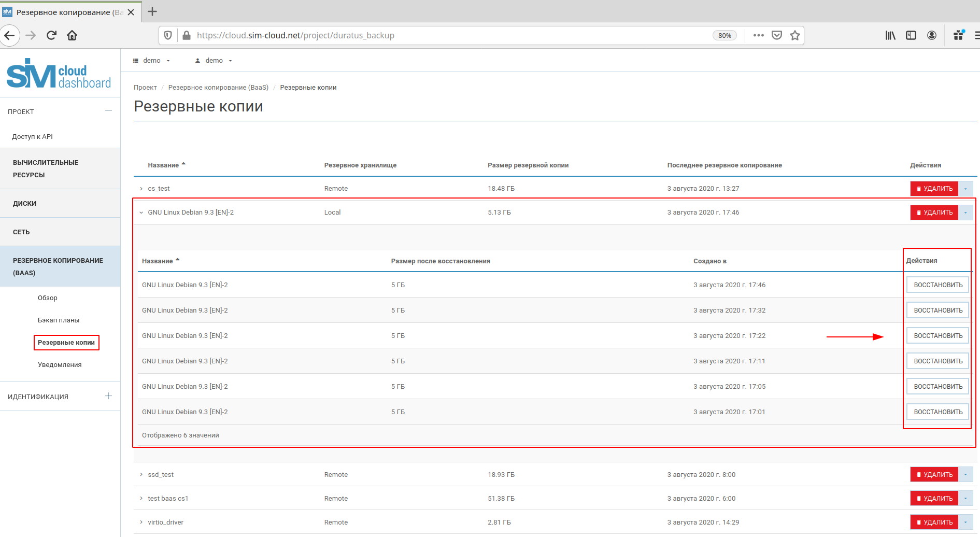
Task: Save page to Pocket icon
Action: pos(776,35)
